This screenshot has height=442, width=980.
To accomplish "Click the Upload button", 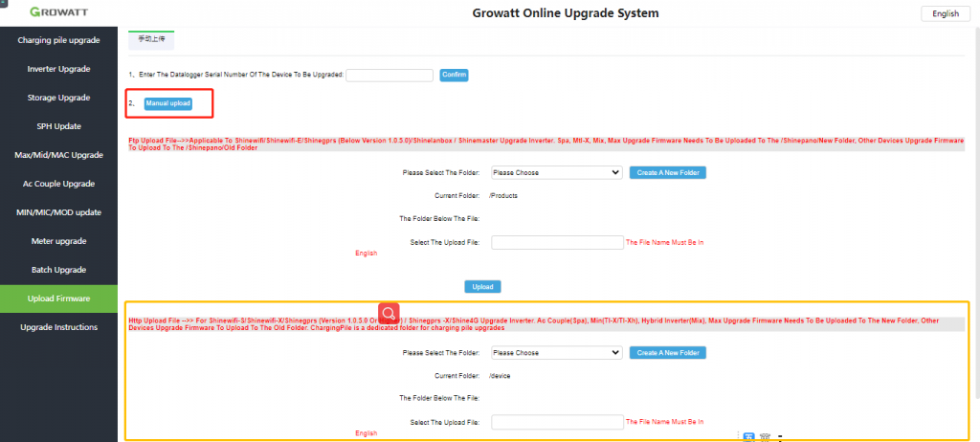I will [x=482, y=287].
